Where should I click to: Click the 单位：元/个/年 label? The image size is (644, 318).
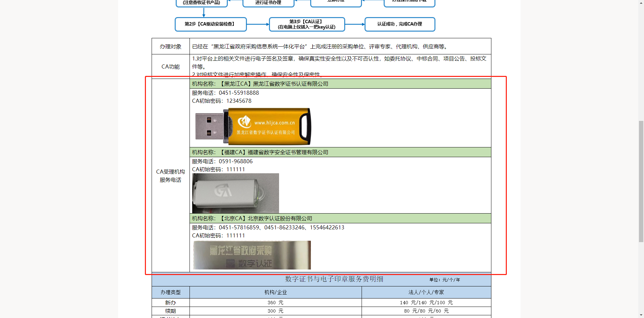coord(445,280)
